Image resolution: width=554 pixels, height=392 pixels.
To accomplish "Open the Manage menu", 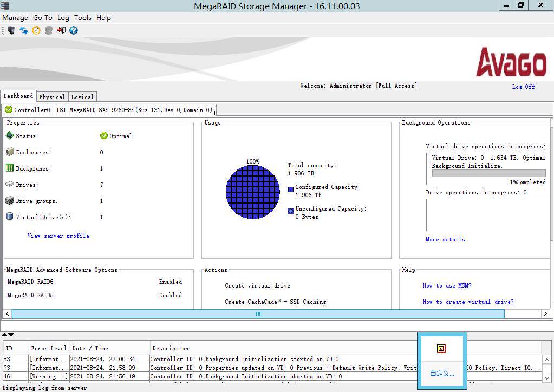I will pyautogui.click(x=15, y=18).
